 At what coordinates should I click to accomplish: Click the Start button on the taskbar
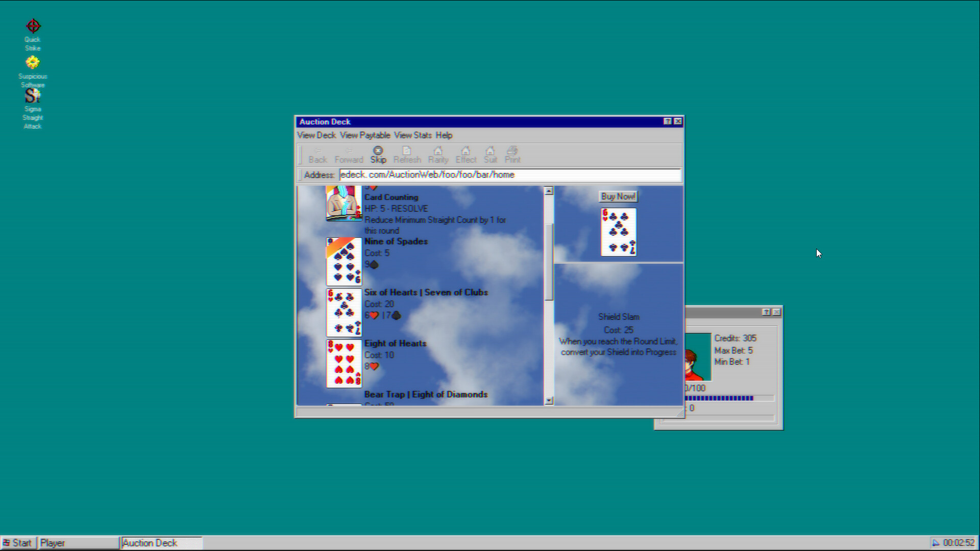tap(18, 542)
